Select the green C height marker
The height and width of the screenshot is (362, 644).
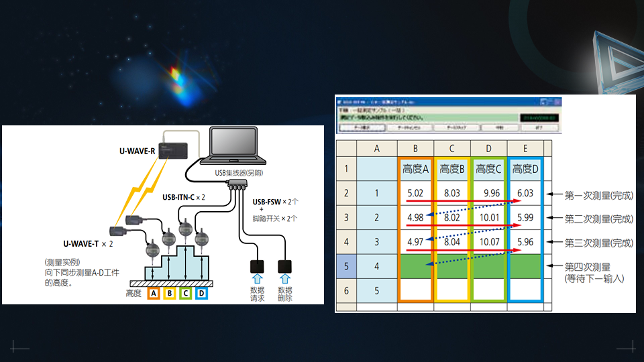185,294
